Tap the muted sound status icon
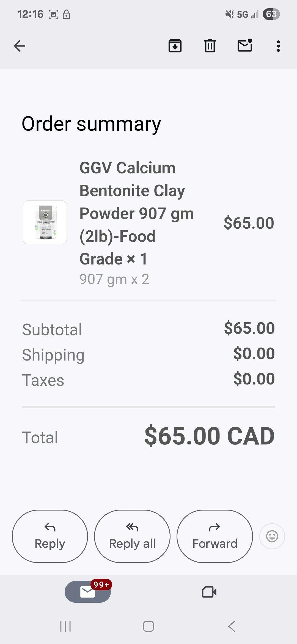Viewport: 297px width, 644px height. [229, 14]
